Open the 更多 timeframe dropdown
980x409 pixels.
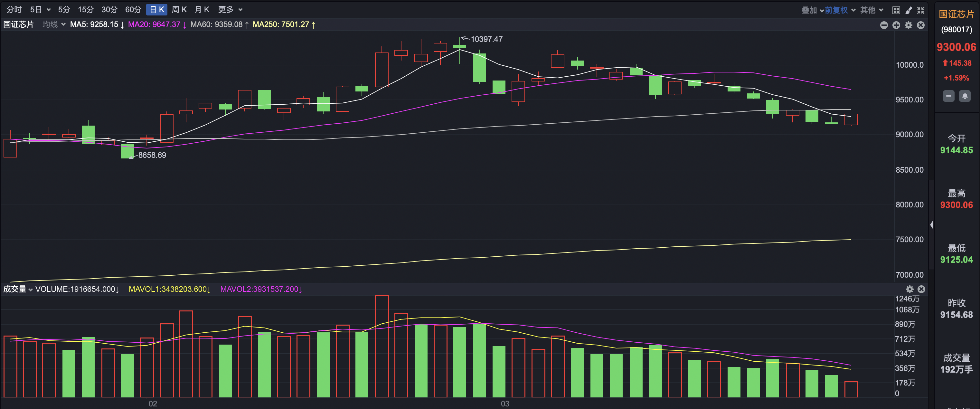[230, 10]
